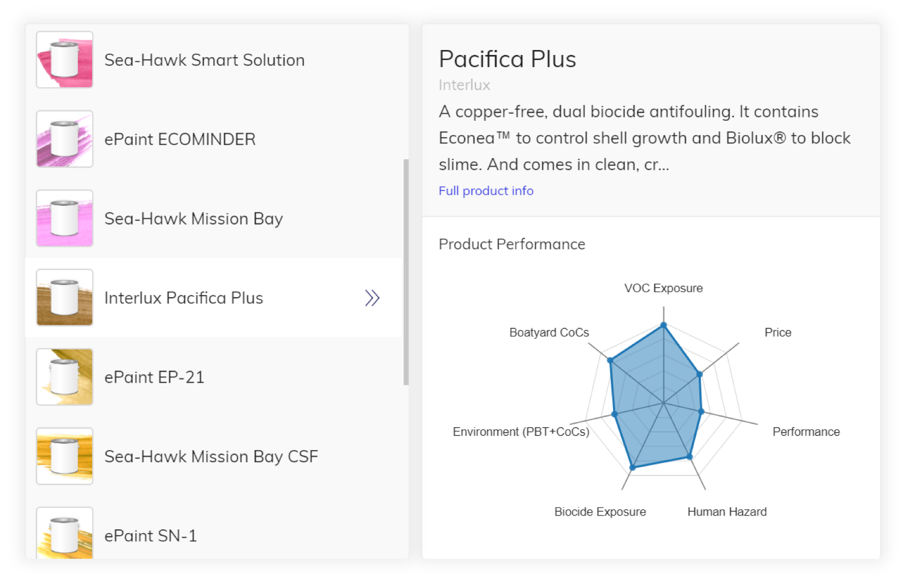The height and width of the screenshot is (588, 903).
Task: Select the Sea-Hawk Mission Bay pink paint icon
Action: (x=64, y=219)
